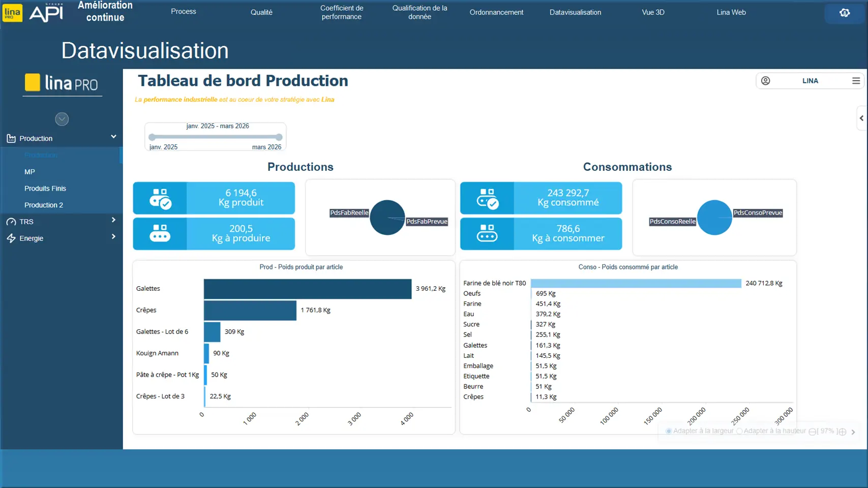Click the settings gear icon in top bar

[x=844, y=13]
